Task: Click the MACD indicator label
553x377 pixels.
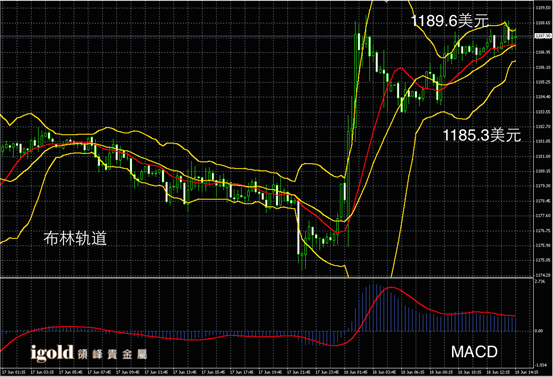Action: pyautogui.click(x=474, y=352)
